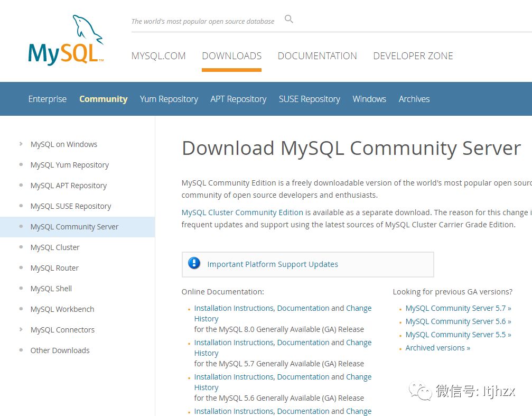Open the MYSQL.COM top tab

point(158,56)
